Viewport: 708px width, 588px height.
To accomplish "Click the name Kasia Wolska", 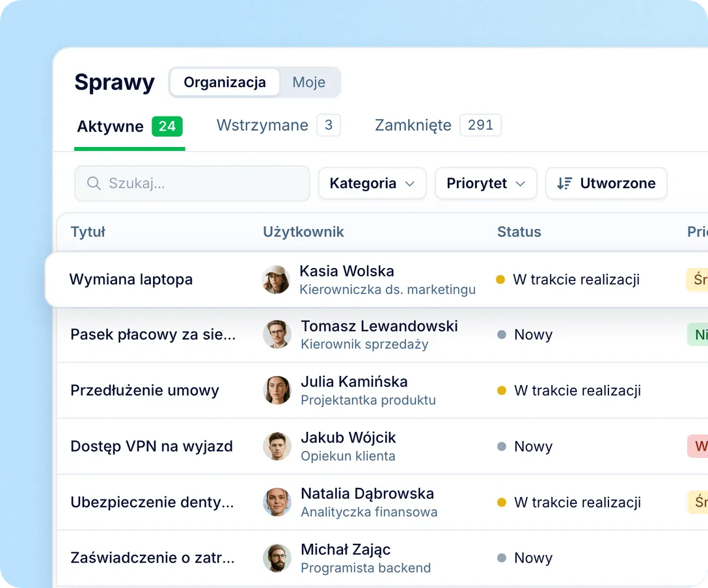I will (x=347, y=271).
